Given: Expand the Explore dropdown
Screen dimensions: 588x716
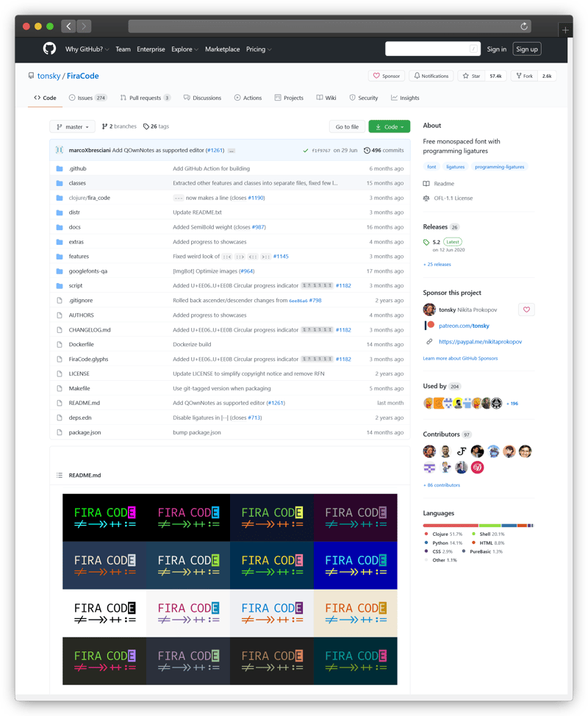Looking at the screenshot, I should pos(184,49).
